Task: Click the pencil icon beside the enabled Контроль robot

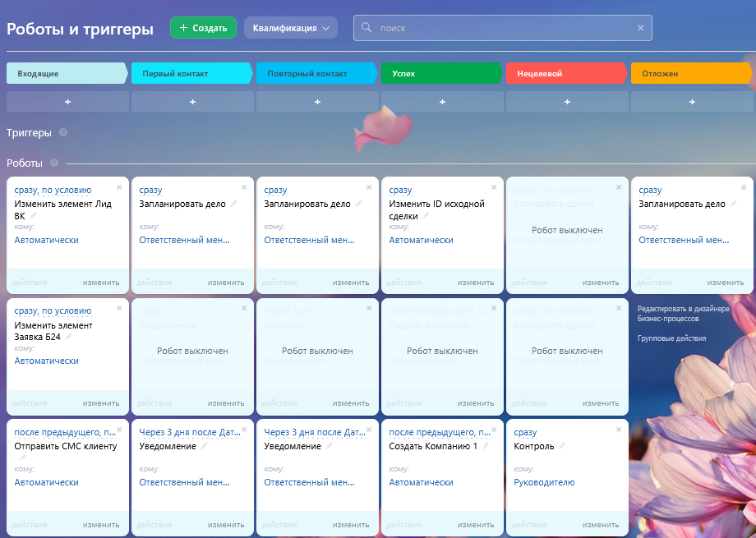Action: point(562,446)
